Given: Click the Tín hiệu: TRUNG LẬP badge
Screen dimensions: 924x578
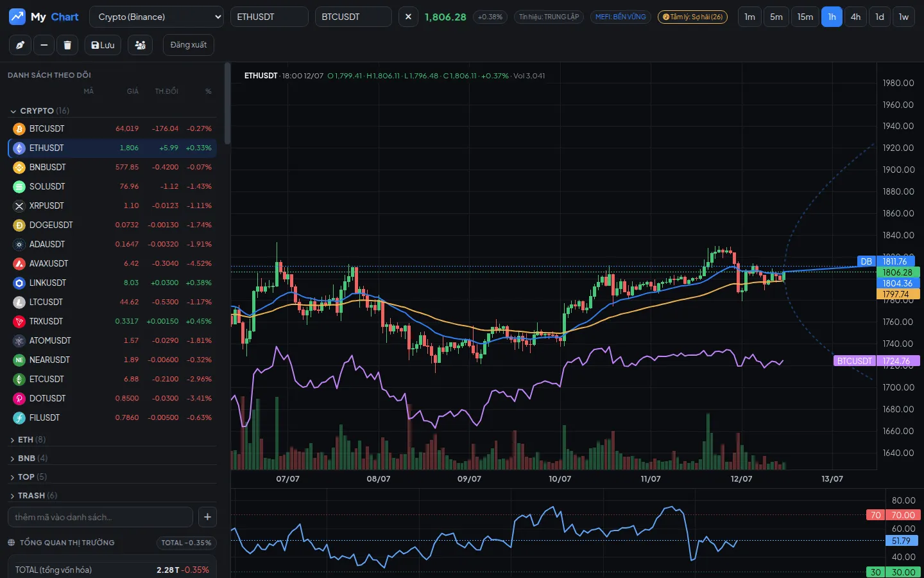Looking at the screenshot, I should click(549, 17).
